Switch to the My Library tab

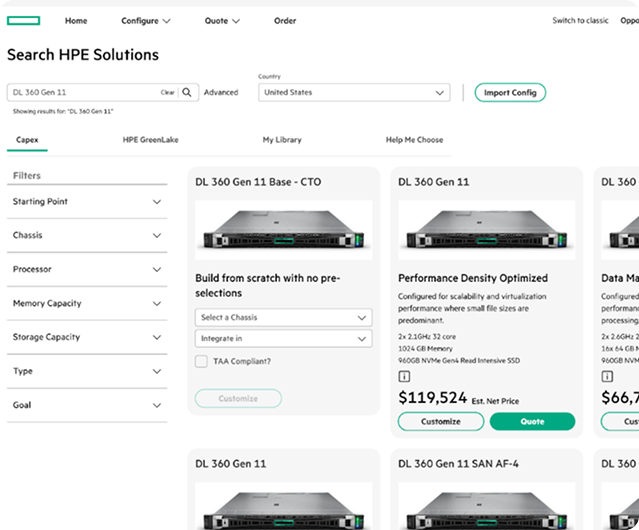coord(282,140)
